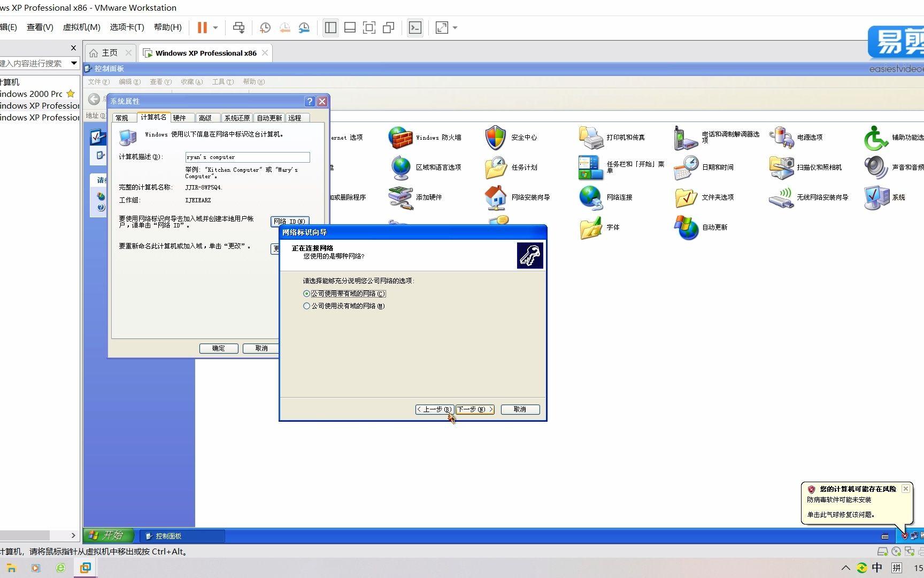The width and height of the screenshot is (924, 578).
Task: Click VMware send Ctrl+Alt+Del icon
Action: coord(238,28)
